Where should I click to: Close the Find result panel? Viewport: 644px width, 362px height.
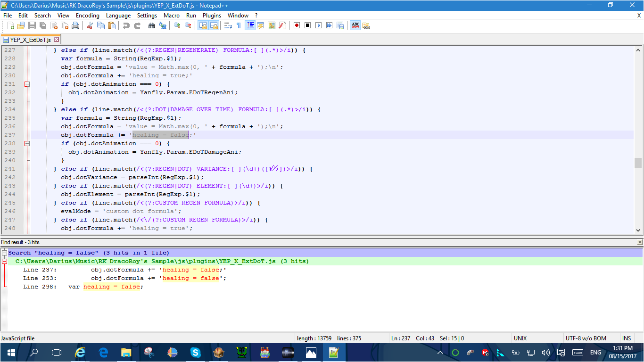coord(639,242)
